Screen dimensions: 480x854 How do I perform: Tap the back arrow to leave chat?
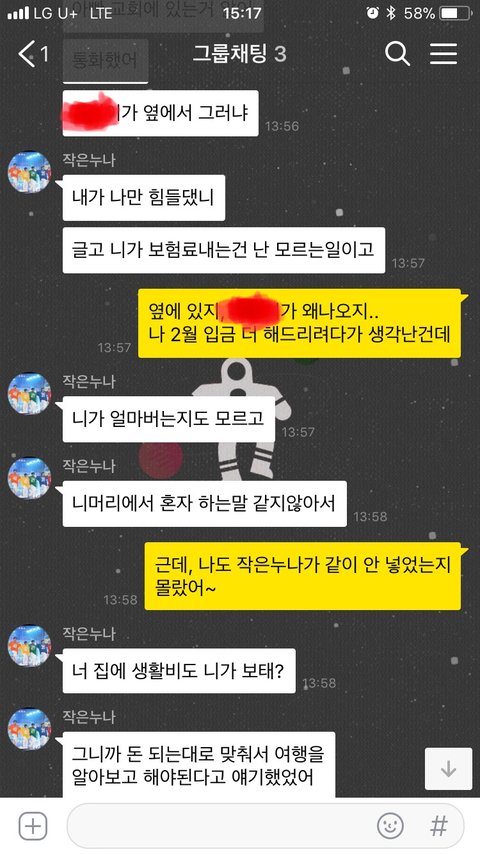click(27, 53)
